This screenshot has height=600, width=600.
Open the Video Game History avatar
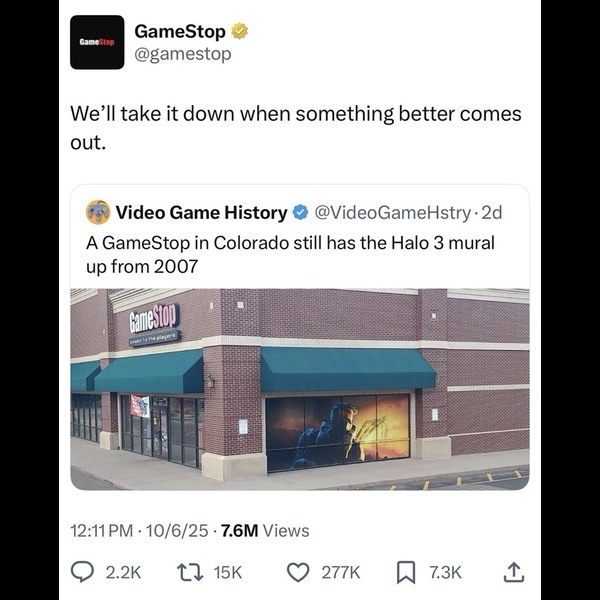[98, 212]
